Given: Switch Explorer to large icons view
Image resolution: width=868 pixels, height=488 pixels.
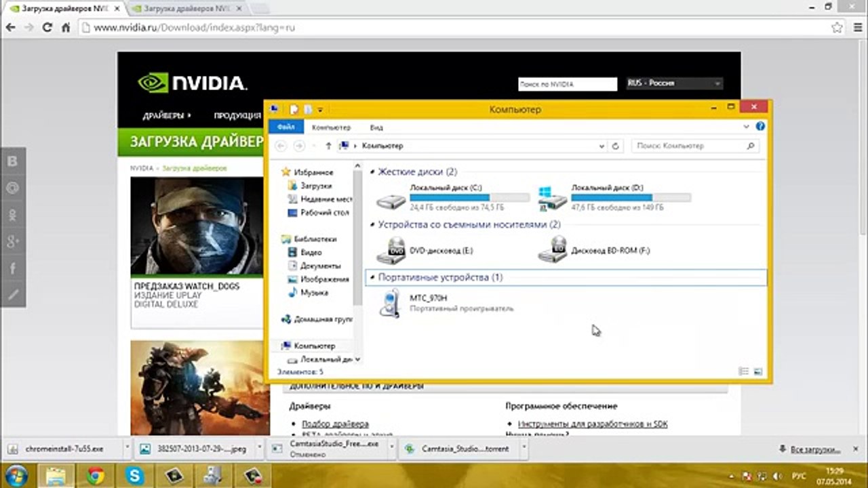Looking at the screenshot, I should click(757, 371).
